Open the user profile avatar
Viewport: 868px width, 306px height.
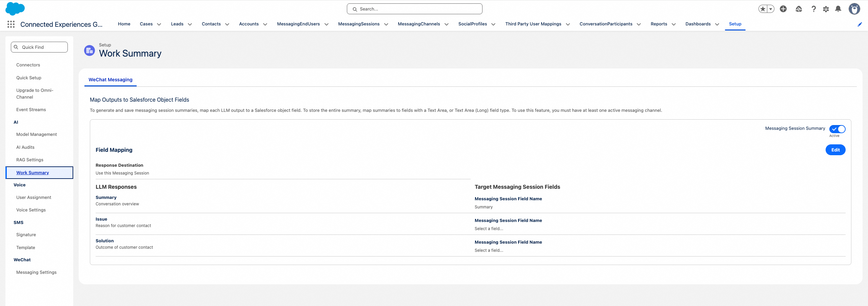pos(854,9)
